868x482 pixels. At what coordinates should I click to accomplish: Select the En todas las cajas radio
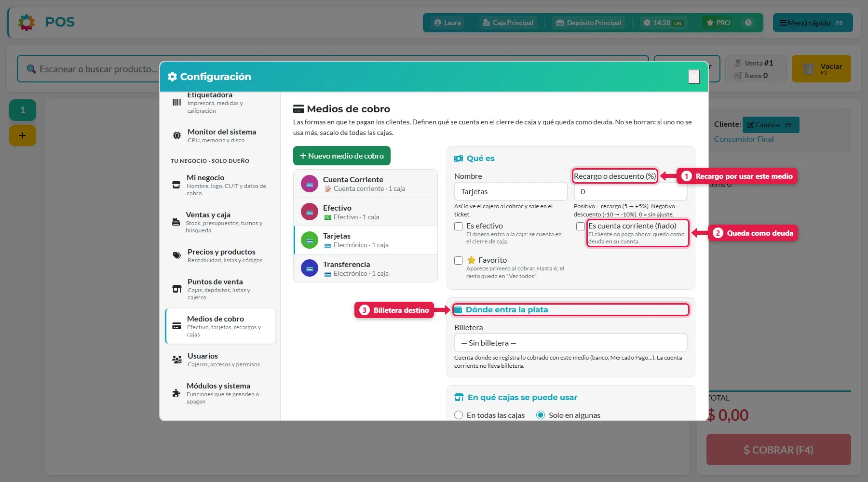(x=459, y=415)
